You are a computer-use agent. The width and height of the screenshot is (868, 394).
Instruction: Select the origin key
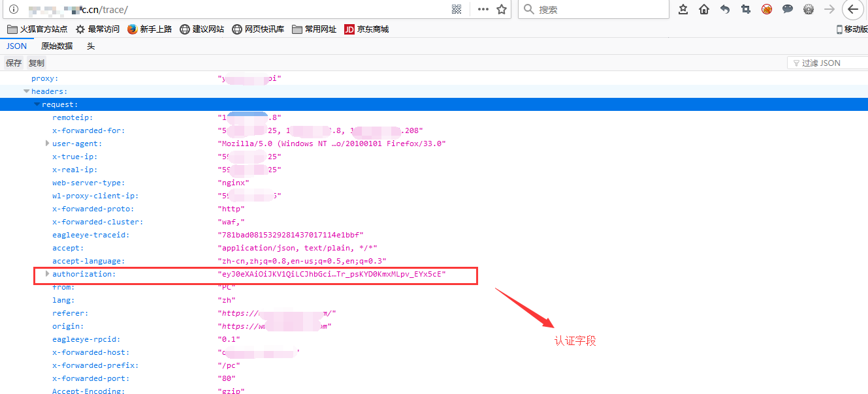(68, 326)
